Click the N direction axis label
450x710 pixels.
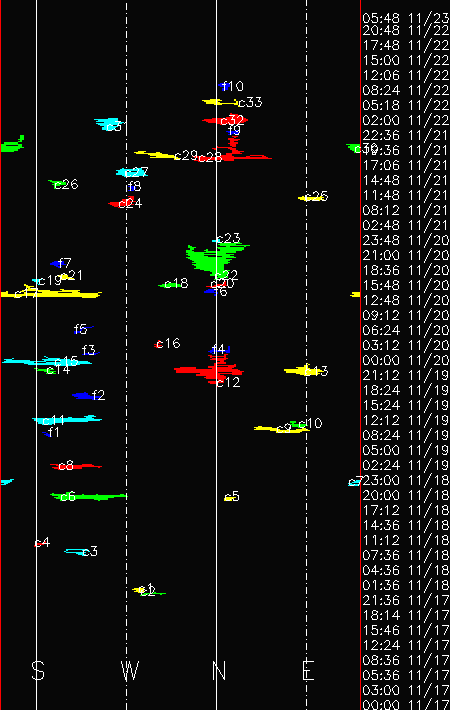coord(219,671)
